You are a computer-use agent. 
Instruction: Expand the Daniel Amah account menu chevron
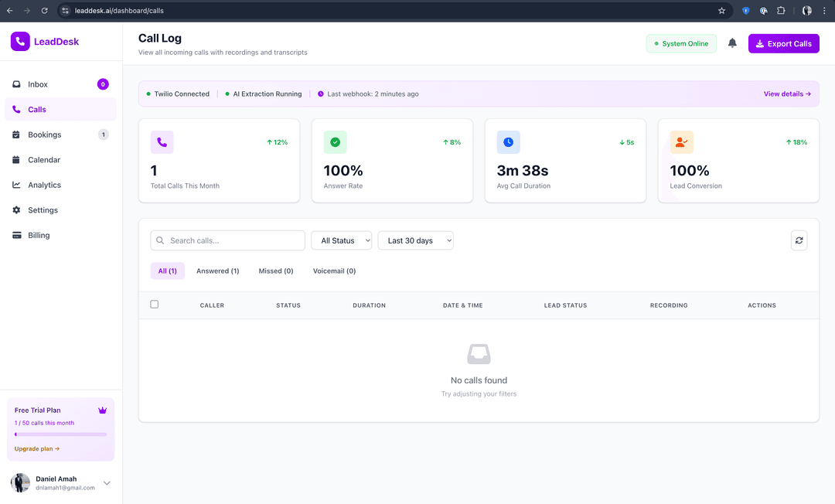coord(107,483)
